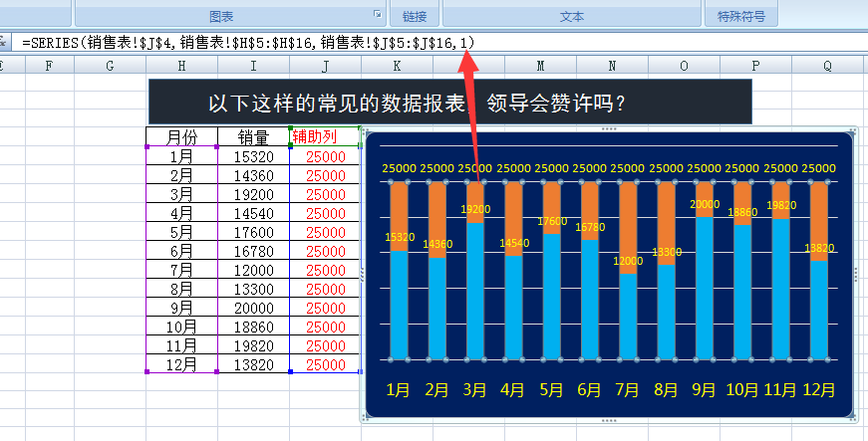868x441 pixels.
Task: Select the 16780 data label in the chart
Action: [x=590, y=227]
